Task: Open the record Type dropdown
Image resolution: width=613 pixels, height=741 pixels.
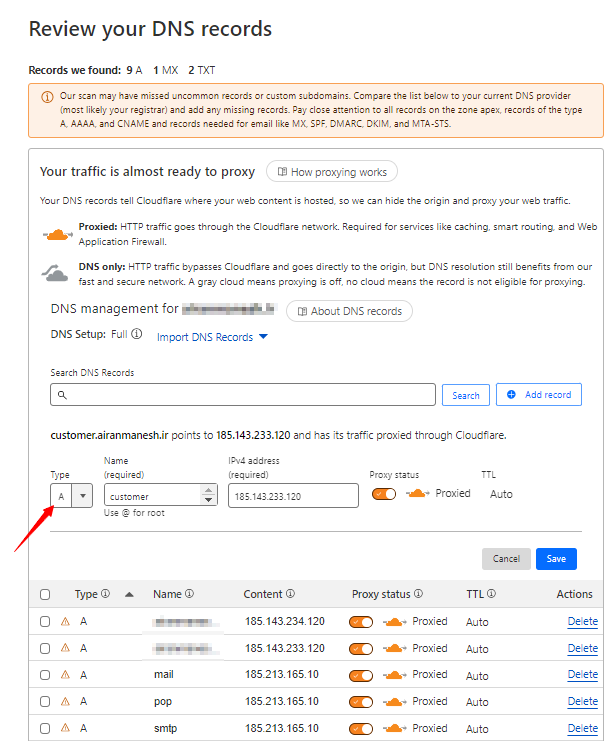Action: [x=83, y=495]
